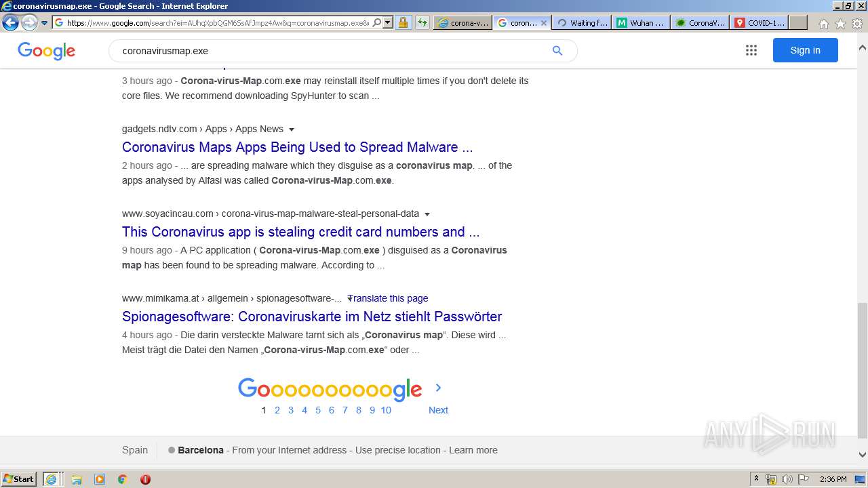The image size is (868, 488).
Task: Switch to the Wuhan tab
Action: [x=641, y=22]
